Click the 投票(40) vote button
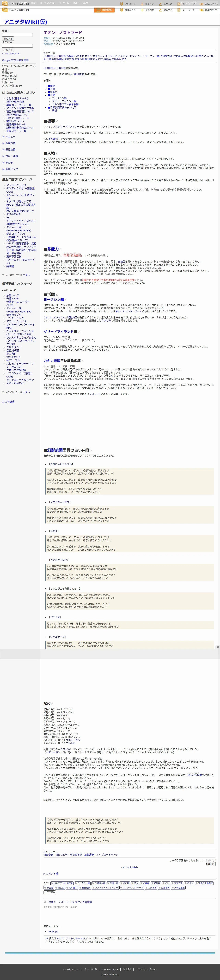The height and width of the screenshot is (980, 220). (x=210, y=864)
